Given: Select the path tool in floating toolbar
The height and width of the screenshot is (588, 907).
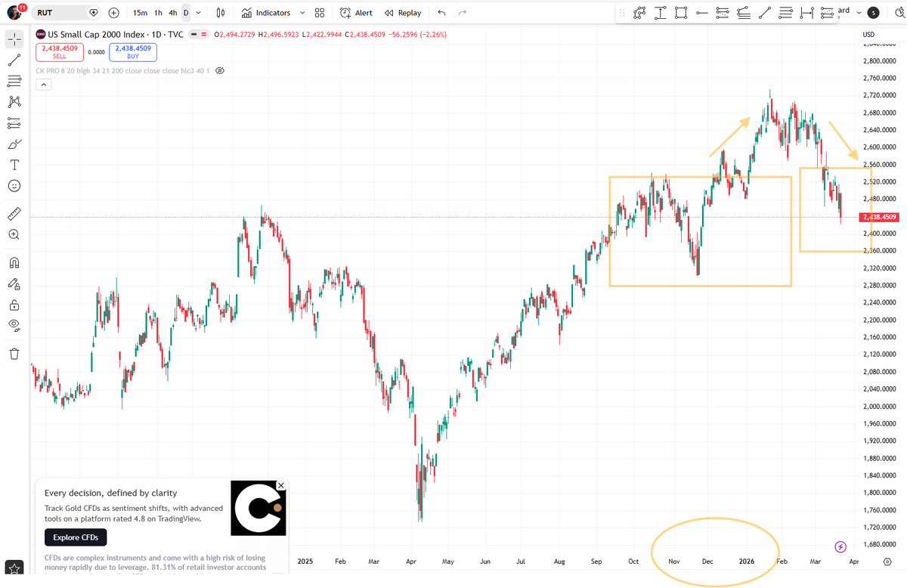Looking at the screenshot, I should 640,13.
